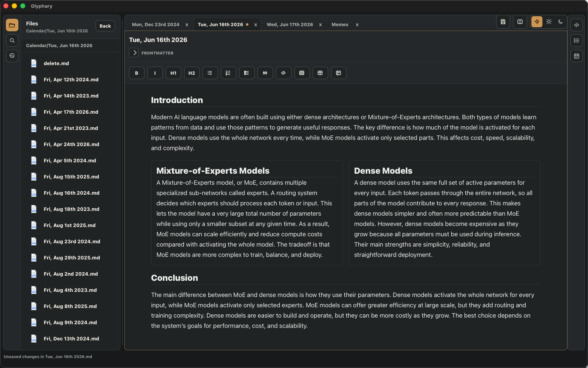The width and height of the screenshot is (588, 368).
Task: Click the Mixture-of-Experts Models heading
Action: pos(213,171)
